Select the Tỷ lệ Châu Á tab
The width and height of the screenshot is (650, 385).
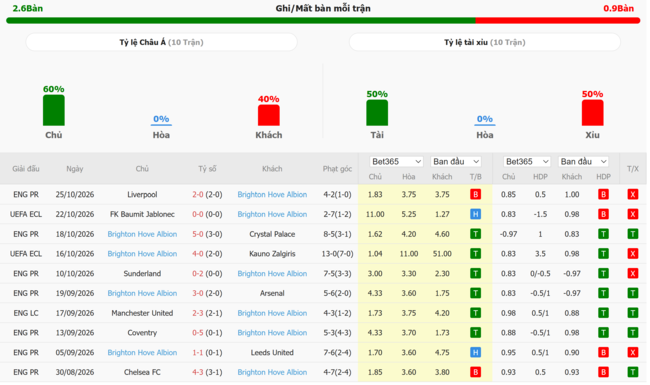(161, 42)
